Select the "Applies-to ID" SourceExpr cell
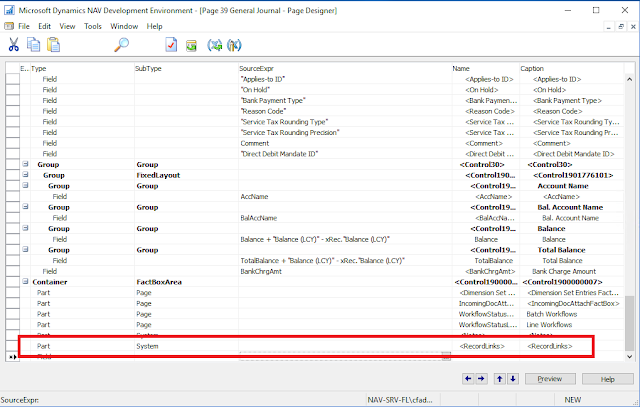 345,79
